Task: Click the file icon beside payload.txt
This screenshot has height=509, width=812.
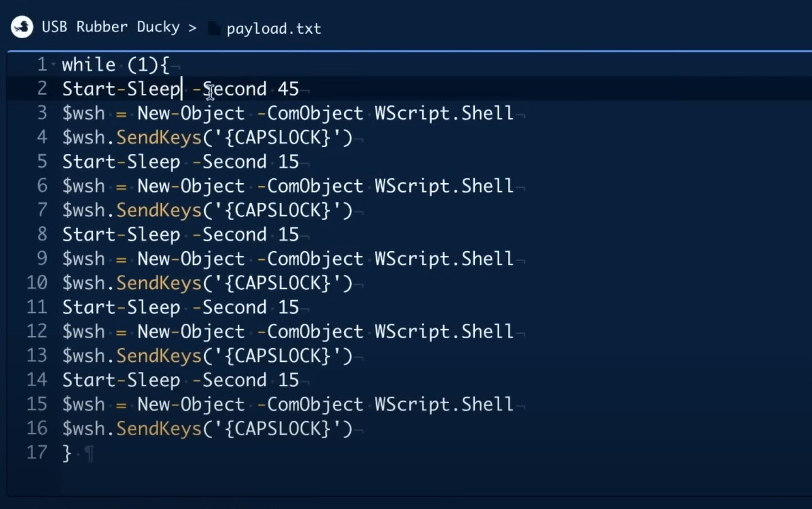Action: pos(214,28)
